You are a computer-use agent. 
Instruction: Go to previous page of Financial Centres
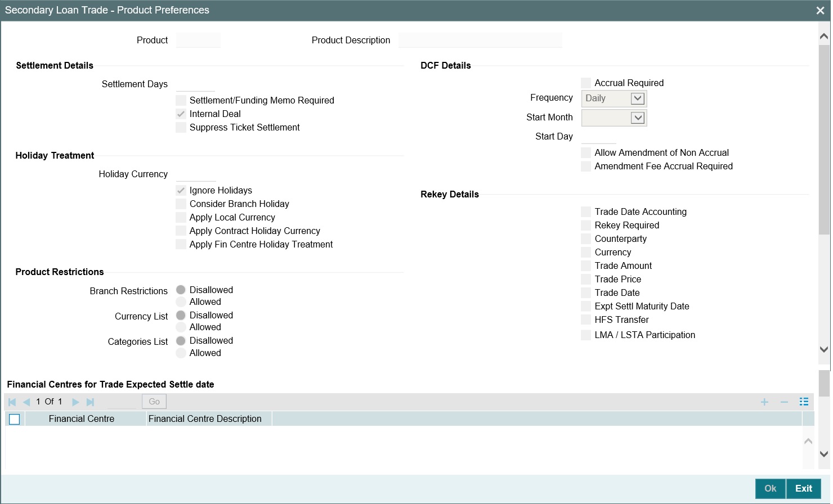26,402
